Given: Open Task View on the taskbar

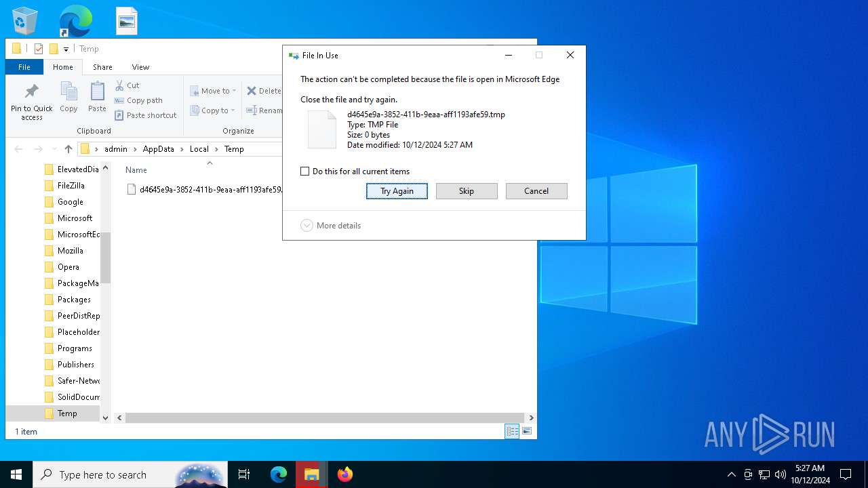Looking at the screenshot, I should 244,474.
